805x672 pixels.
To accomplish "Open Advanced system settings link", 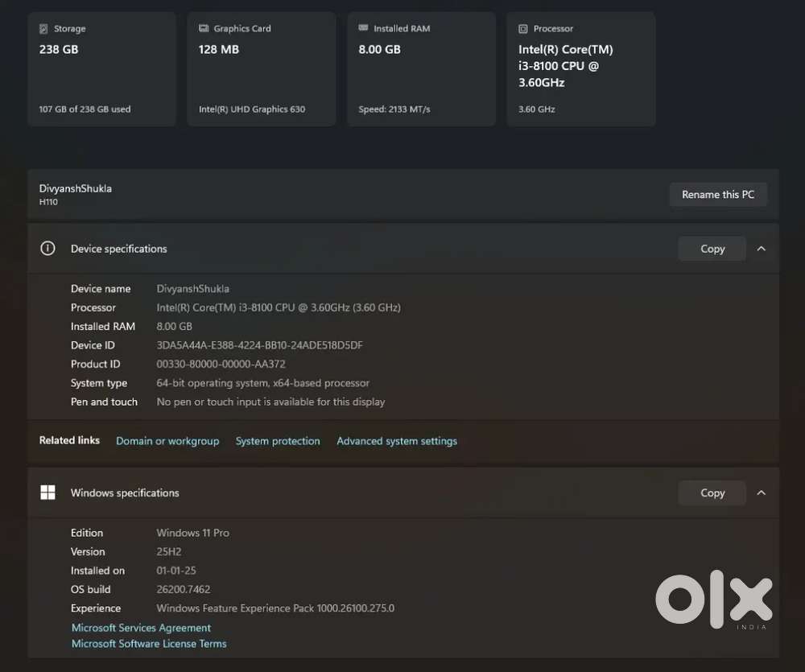I will coord(397,441).
